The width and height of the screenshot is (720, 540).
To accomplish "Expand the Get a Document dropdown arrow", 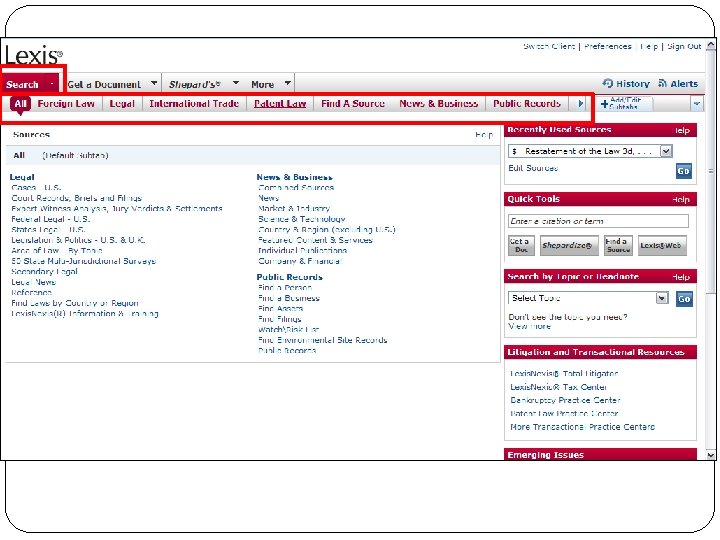I will [x=154, y=83].
